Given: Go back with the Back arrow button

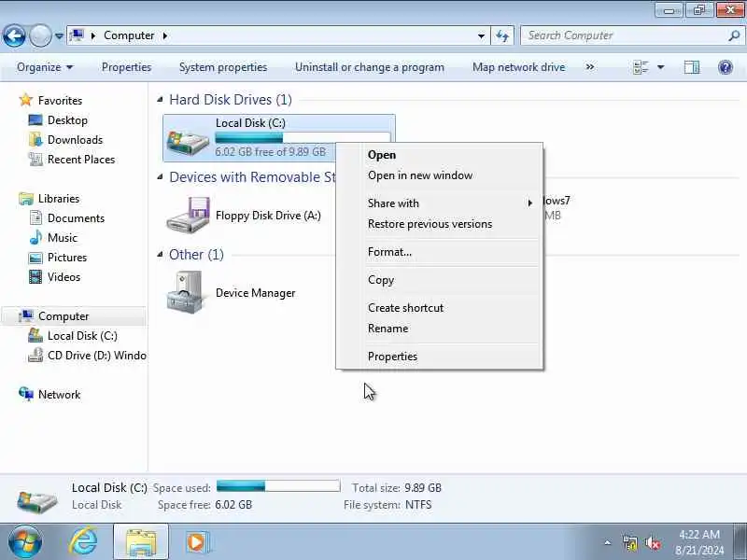Looking at the screenshot, I should pyautogui.click(x=14, y=35).
